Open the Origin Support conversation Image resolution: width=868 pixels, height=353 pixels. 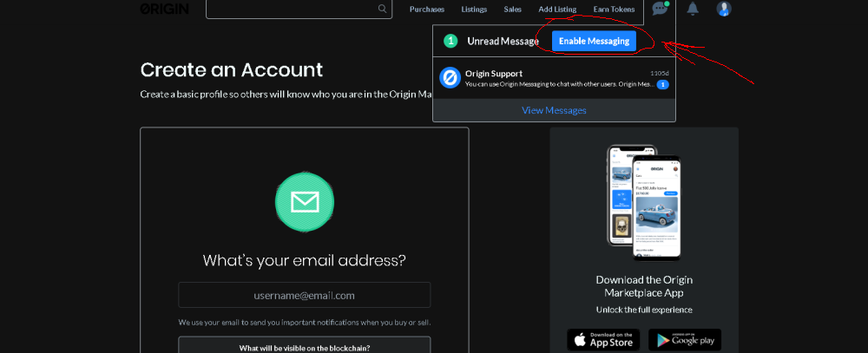coord(554,78)
